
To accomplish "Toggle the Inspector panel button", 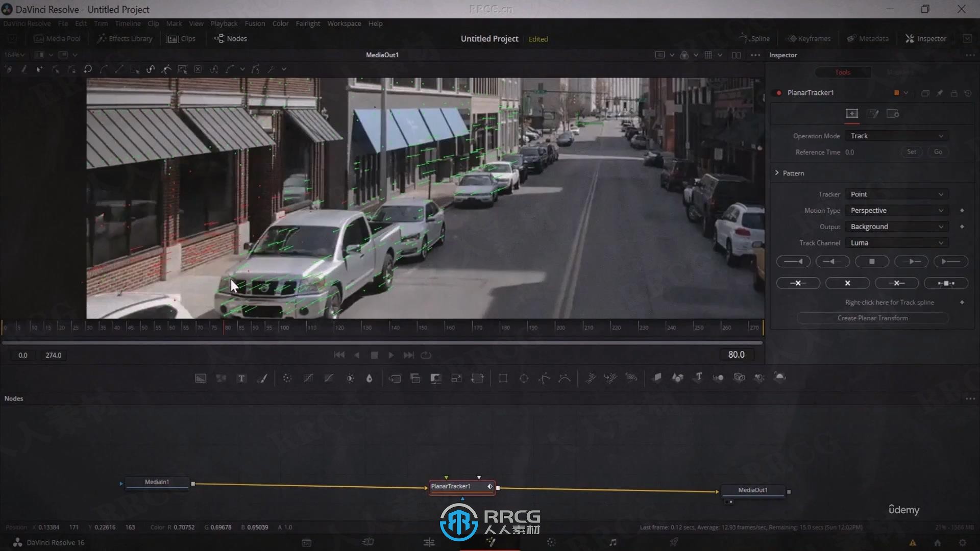I will point(926,39).
